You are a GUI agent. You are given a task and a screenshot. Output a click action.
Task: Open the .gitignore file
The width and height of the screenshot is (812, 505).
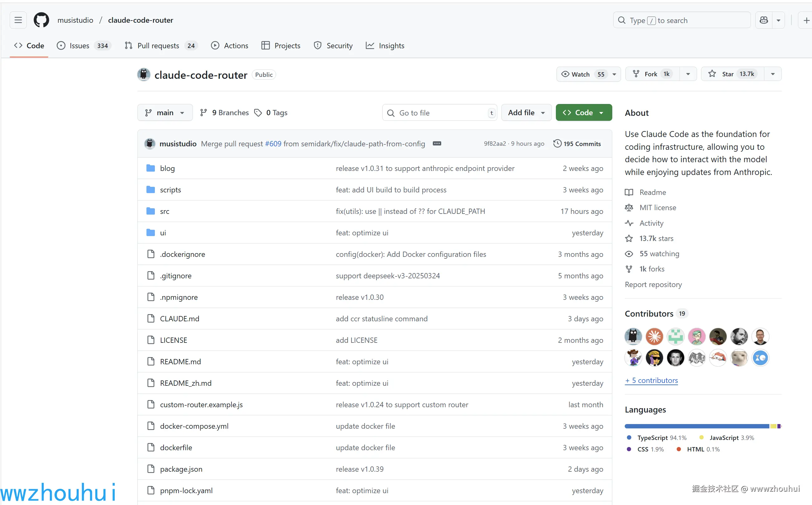pos(176,276)
